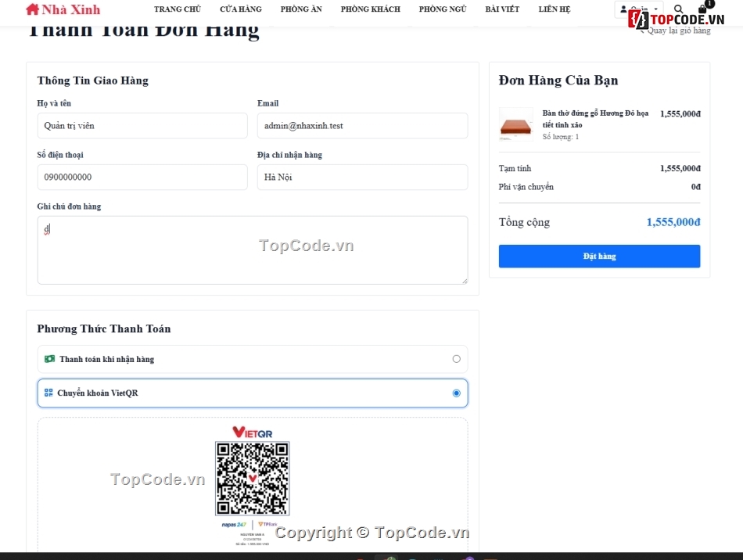This screenshot has width=743, height=560.
Task: Click the Số lượng: 1 text
Action: click(561, 137)
